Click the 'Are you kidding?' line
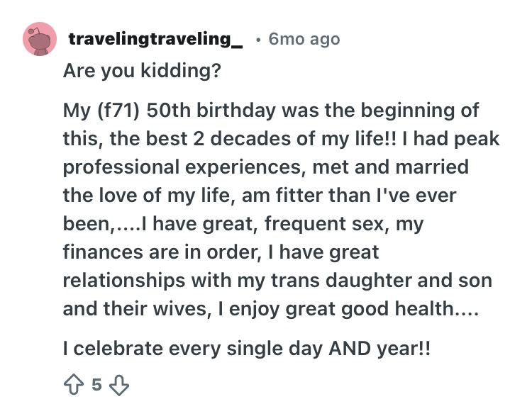 142,70
